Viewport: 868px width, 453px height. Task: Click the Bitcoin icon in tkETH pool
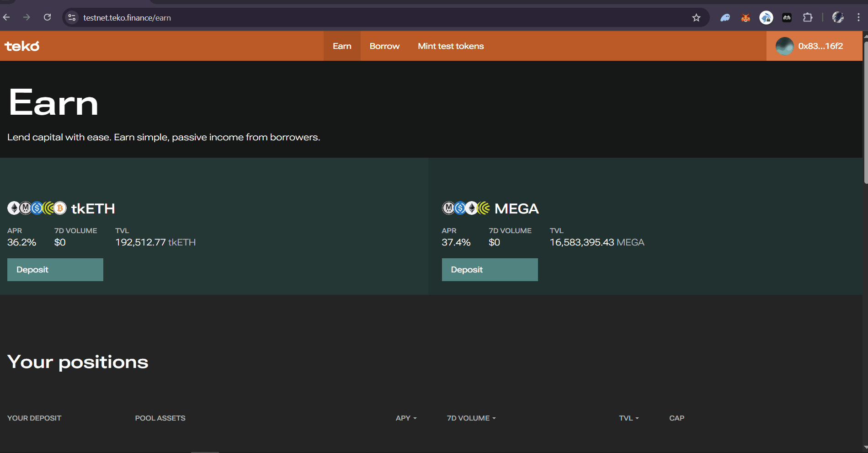(60, 208)
